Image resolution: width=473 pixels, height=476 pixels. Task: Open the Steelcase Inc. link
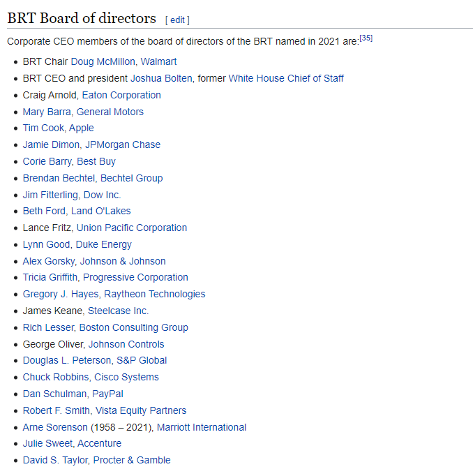click(x=118, y=311)
